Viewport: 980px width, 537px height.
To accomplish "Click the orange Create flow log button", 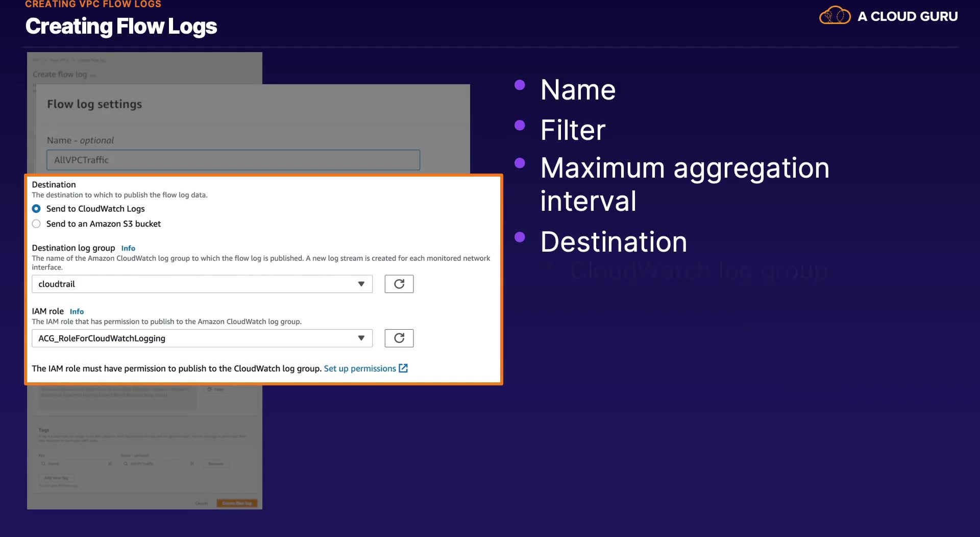I will click(237, 503).
